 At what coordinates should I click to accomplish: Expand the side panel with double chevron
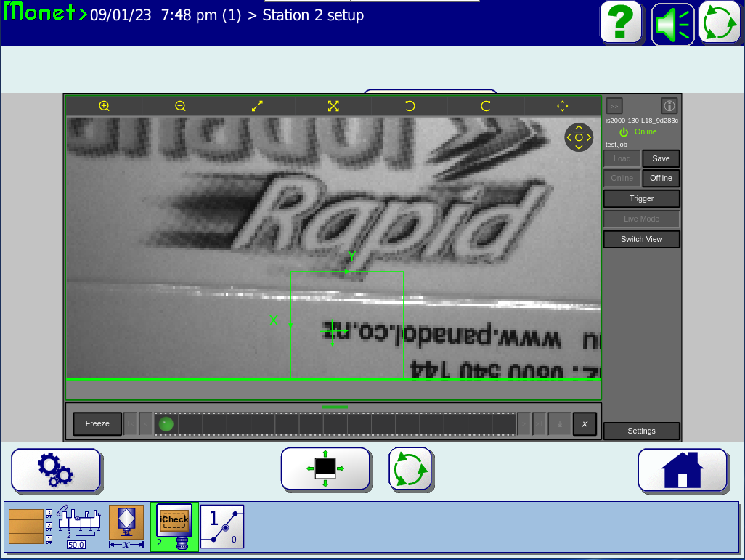614,106
